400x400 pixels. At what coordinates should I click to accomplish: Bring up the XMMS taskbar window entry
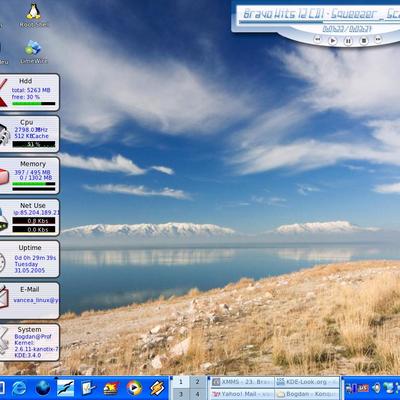pyautogui.click(x=242, y=382)
